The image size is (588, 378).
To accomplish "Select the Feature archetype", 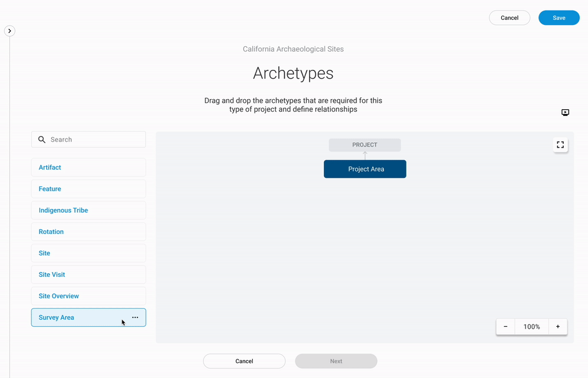I will [88, 189].
